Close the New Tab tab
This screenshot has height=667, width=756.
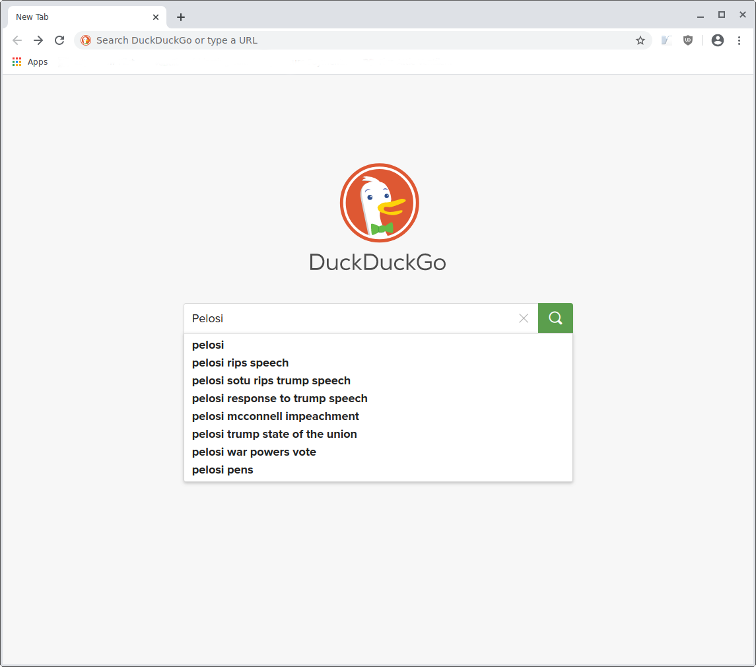[156, 17]
